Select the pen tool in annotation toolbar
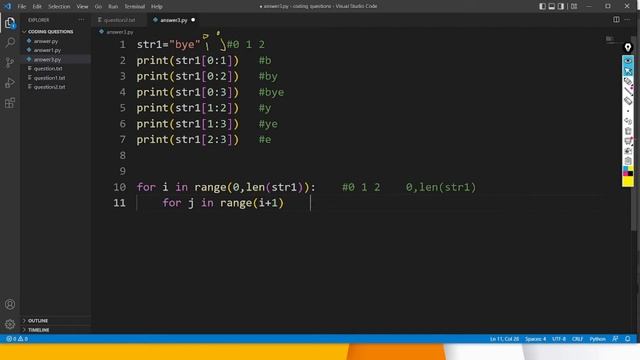 (628, 81)
